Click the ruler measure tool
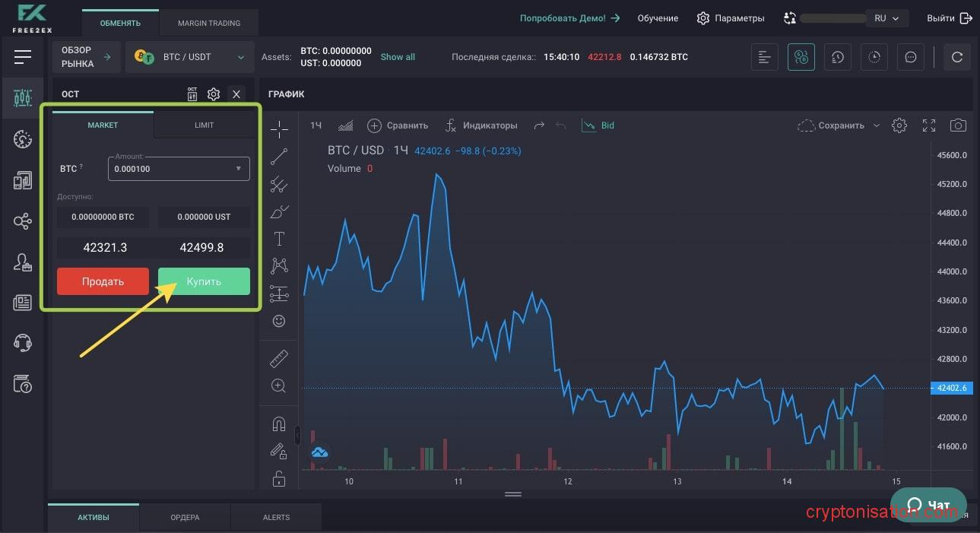This screenshot has height=533, width=980. tap(279, 357)
